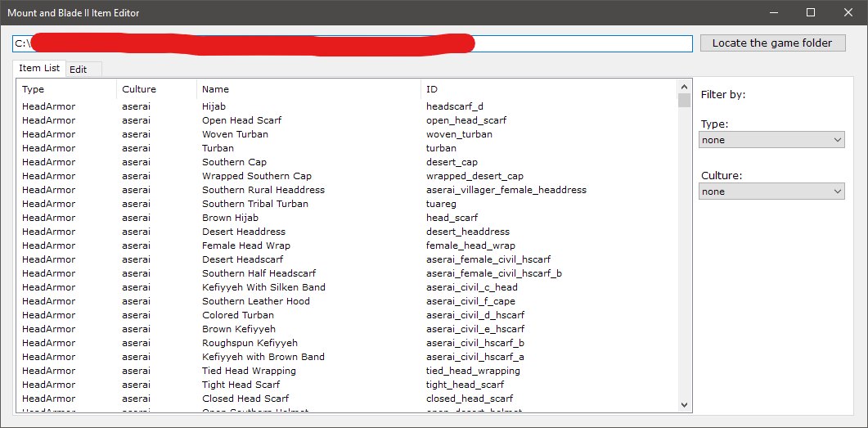Switch to the Edit tab
This screenshot has height=428, width=868.
[79, 70]
